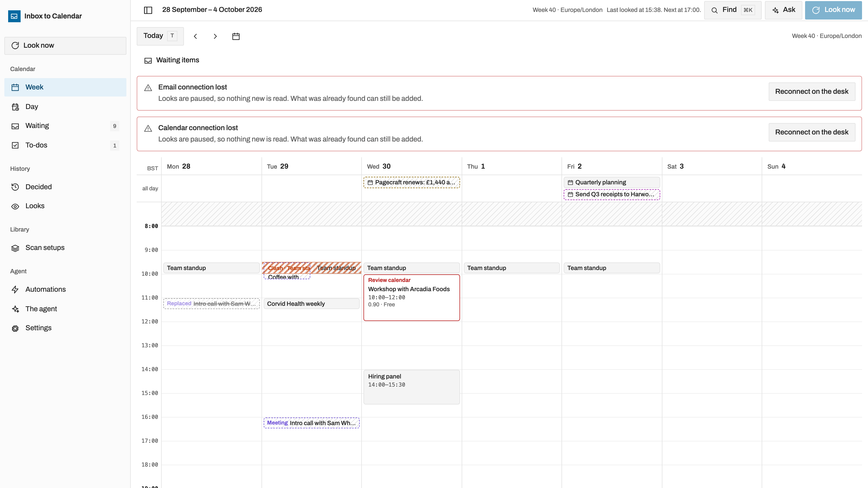The image size is (868, 488).
Task: Click Email connection lost warning icon
Action: [148, 88]
